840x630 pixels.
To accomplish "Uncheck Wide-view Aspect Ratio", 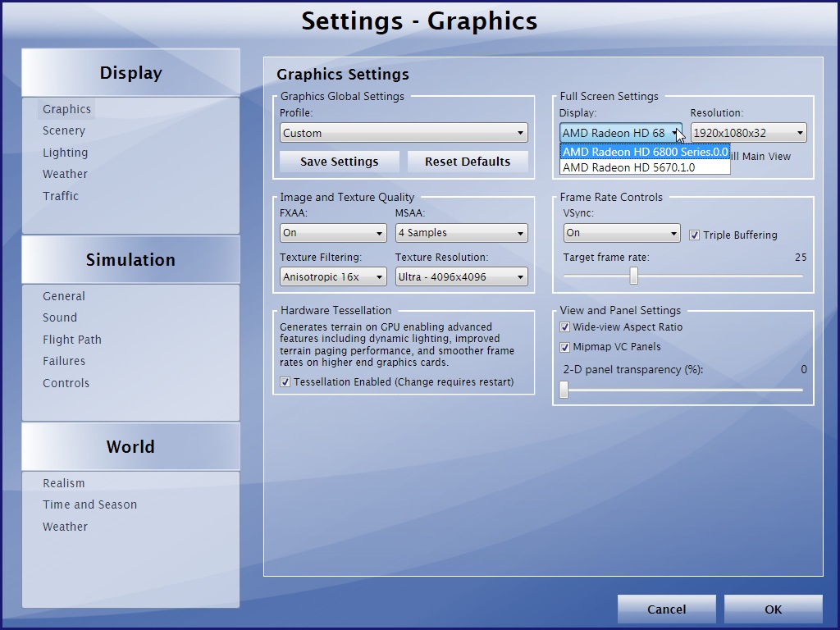I will pos(564,327).
